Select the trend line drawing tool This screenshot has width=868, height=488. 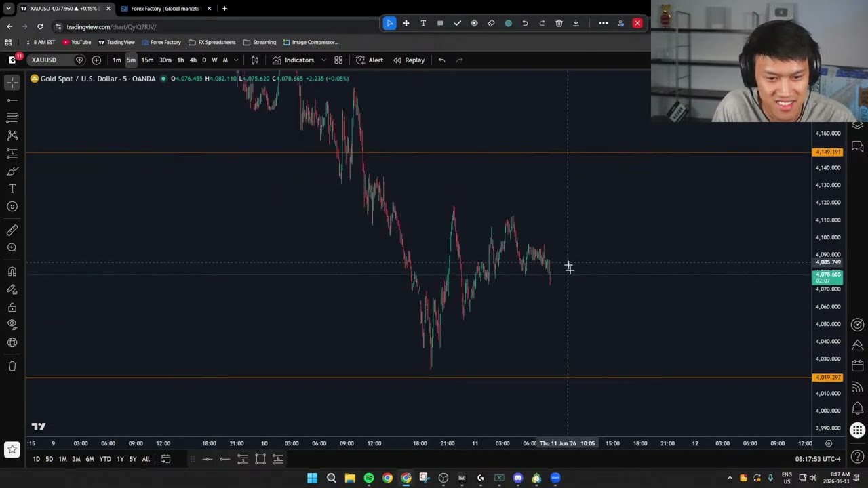[12, 100]
